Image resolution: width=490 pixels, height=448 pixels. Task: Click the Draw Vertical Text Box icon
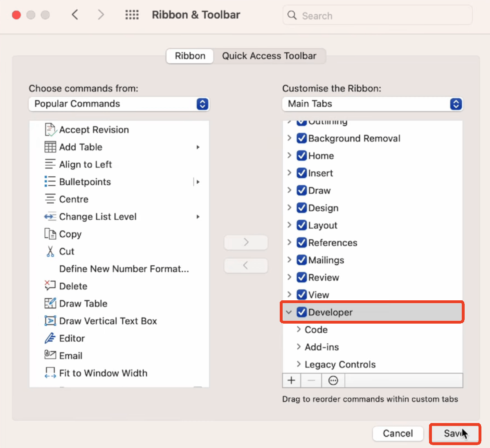pos(50,321)
